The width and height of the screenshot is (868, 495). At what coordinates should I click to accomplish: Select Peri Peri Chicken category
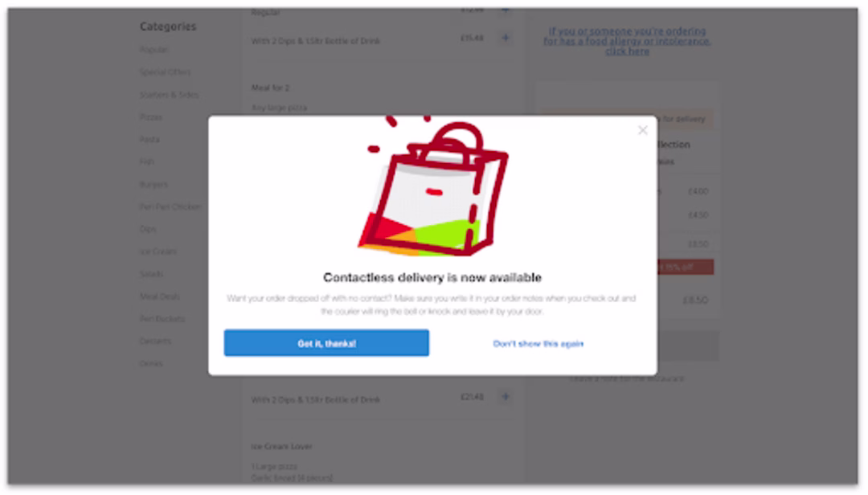(x=170, y=207)
